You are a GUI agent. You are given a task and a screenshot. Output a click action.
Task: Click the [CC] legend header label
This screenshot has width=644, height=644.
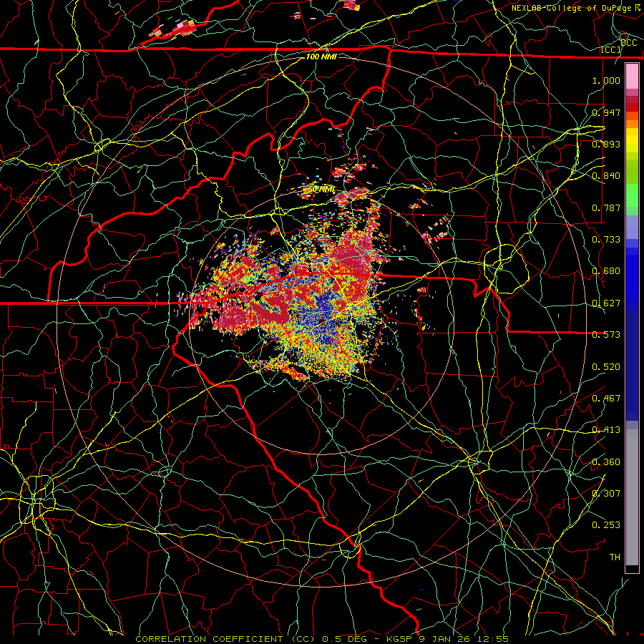pos(611,49)
